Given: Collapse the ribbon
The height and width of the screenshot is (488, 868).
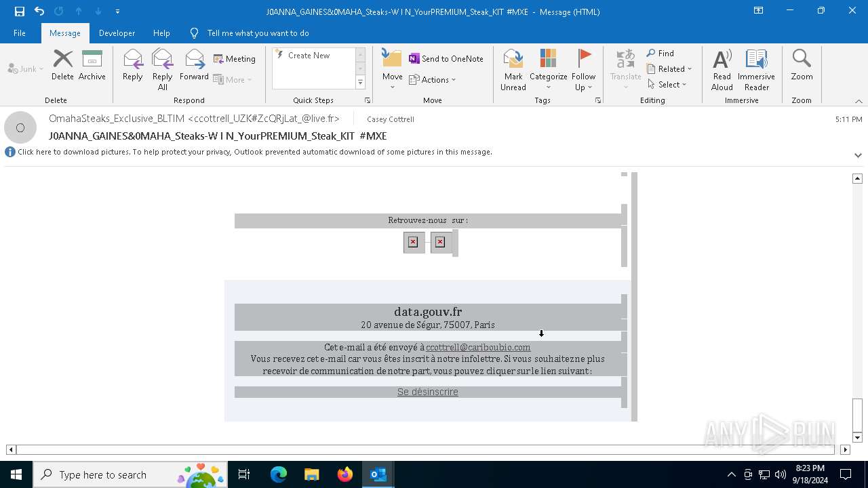Looking at the screenshot, I should coord(859,101).
